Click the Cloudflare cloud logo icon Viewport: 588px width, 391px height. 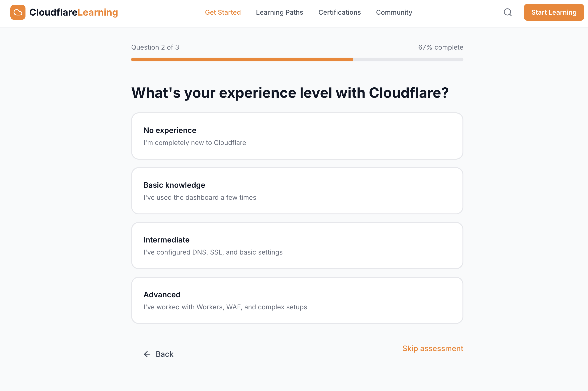pyautogui.click(x=18, y=12)
